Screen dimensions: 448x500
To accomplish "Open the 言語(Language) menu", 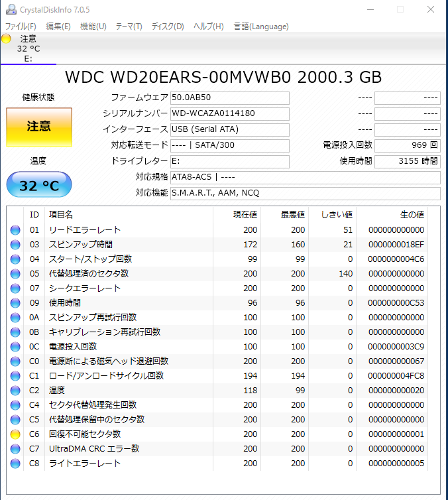I will point(261,26).
